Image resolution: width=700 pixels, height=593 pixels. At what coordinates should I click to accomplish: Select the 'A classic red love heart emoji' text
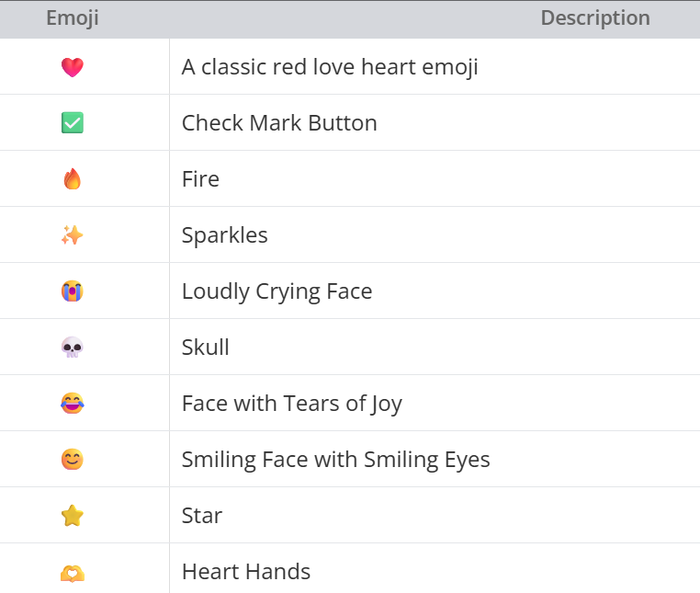pos(330,67)
